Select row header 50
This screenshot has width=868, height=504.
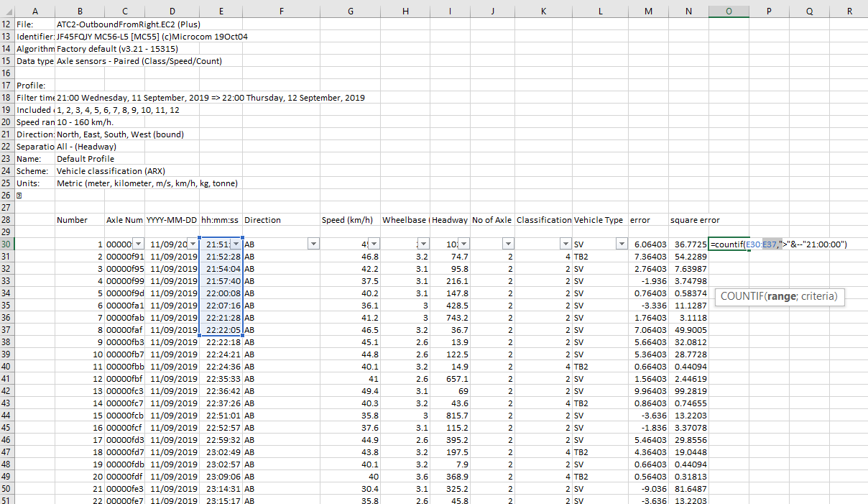tap(6, 489)
